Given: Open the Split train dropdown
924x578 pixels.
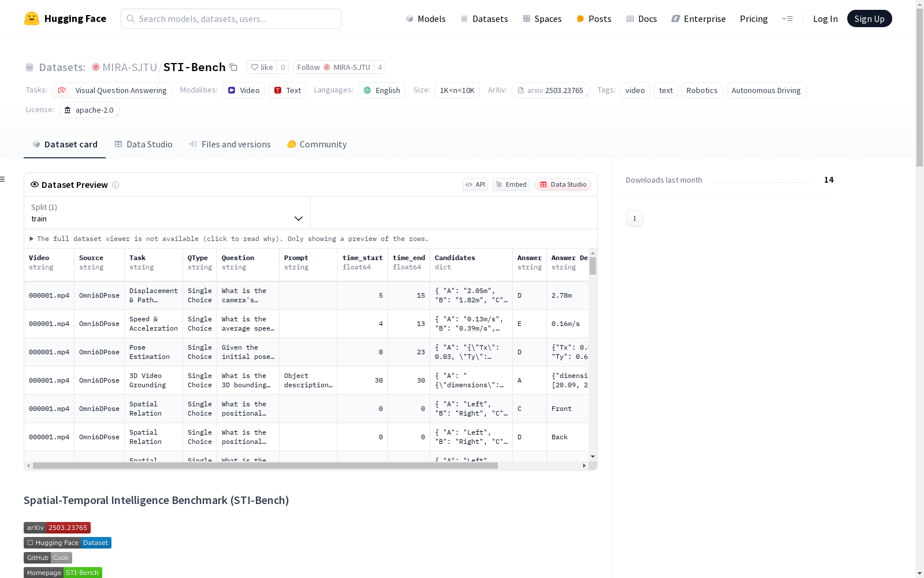Looking at the screenshot, I should (x=167, y=213).
